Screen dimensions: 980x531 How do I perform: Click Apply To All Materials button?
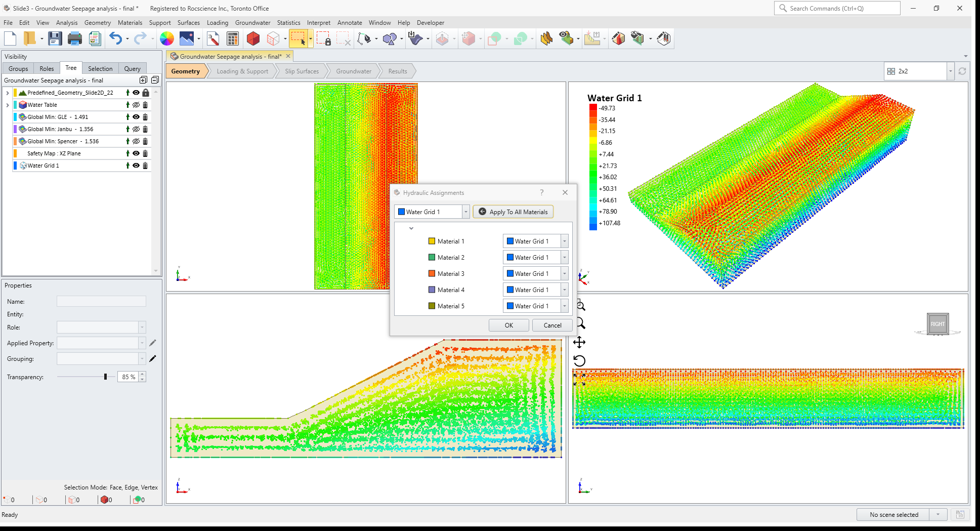[513, 212]
